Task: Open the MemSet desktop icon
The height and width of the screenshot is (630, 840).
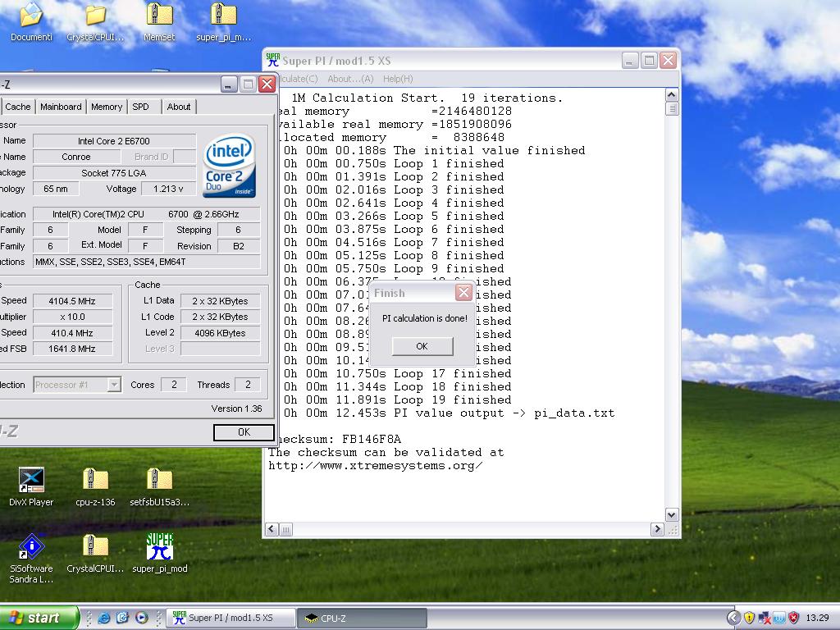Action: pyautogui.click(x=160, y=22)
